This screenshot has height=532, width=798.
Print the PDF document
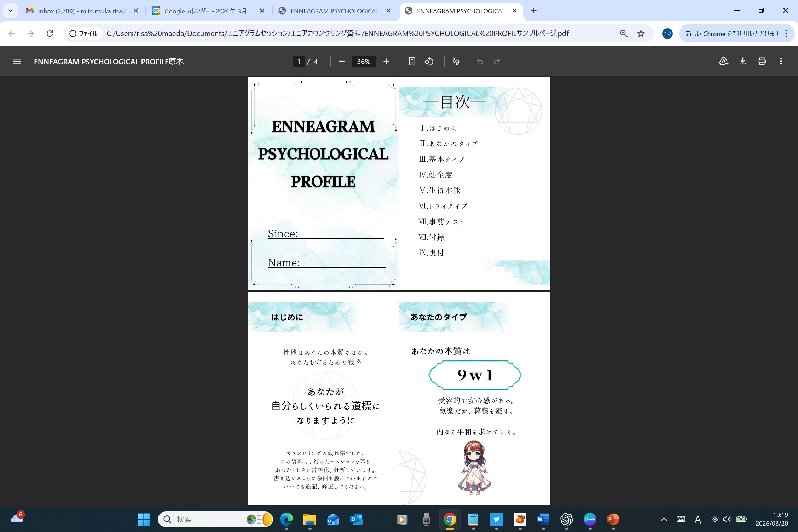[x=762, y=62]
